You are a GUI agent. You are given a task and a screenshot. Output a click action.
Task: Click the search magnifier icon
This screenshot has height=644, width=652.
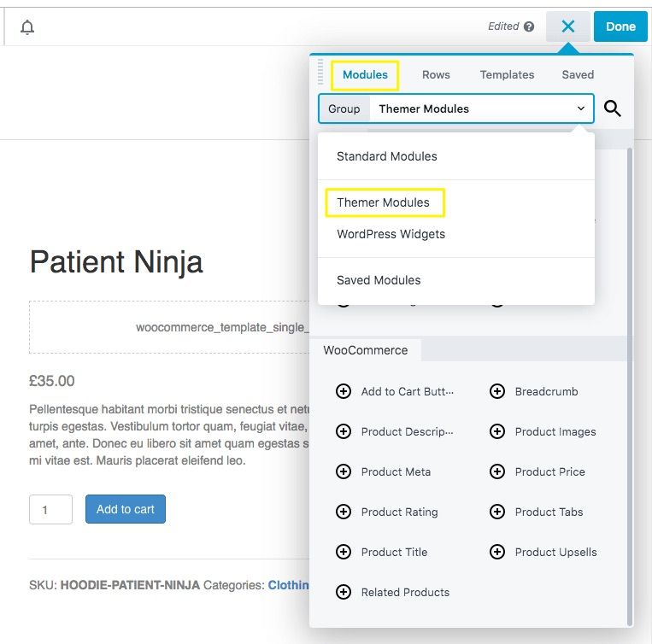click(612, 108)
